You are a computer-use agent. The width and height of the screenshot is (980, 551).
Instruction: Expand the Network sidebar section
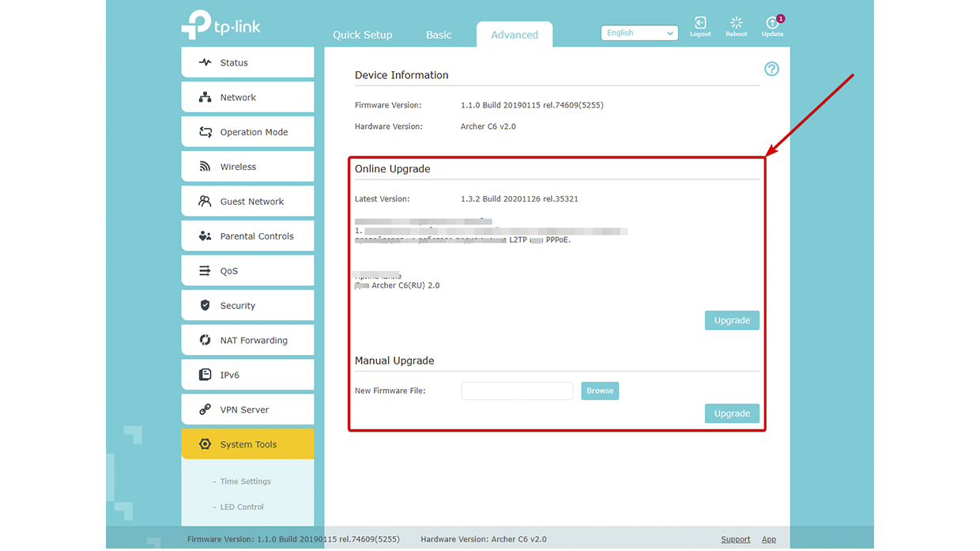tap(247, 97)
